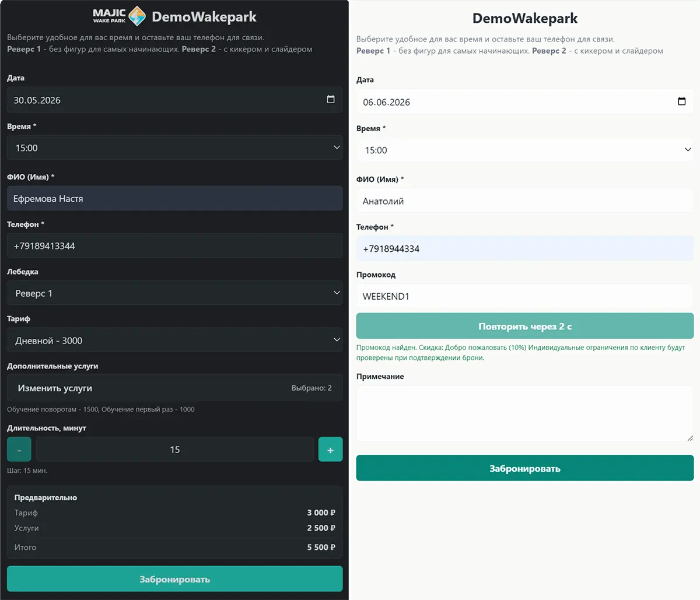Click the promo code found message
The height and width of the screenshot is (600, 700).
521,352
